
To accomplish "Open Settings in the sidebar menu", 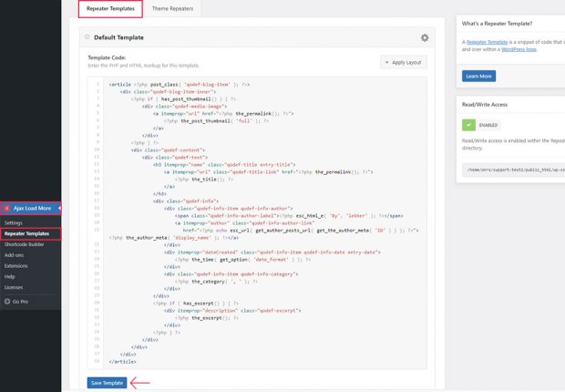I will click(14, 222).
